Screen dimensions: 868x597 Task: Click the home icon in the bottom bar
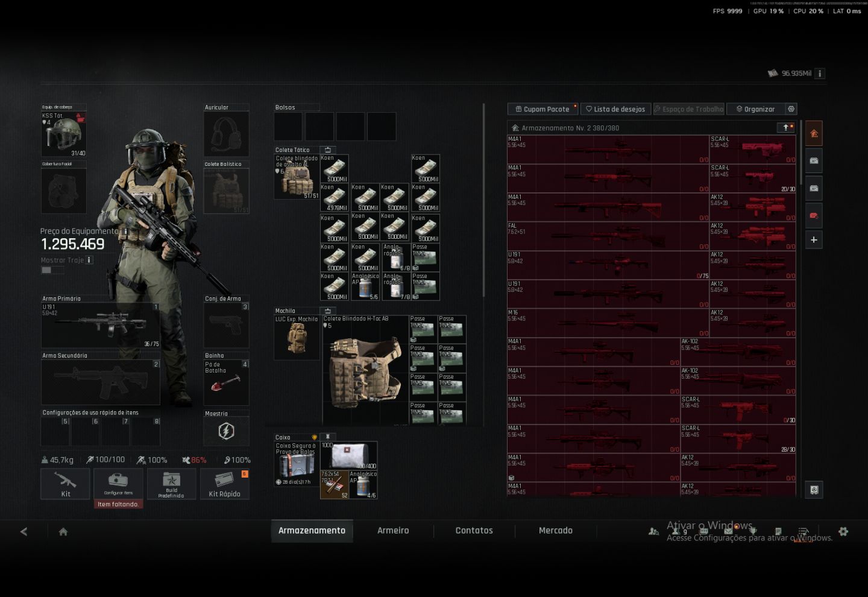[63, 531]
